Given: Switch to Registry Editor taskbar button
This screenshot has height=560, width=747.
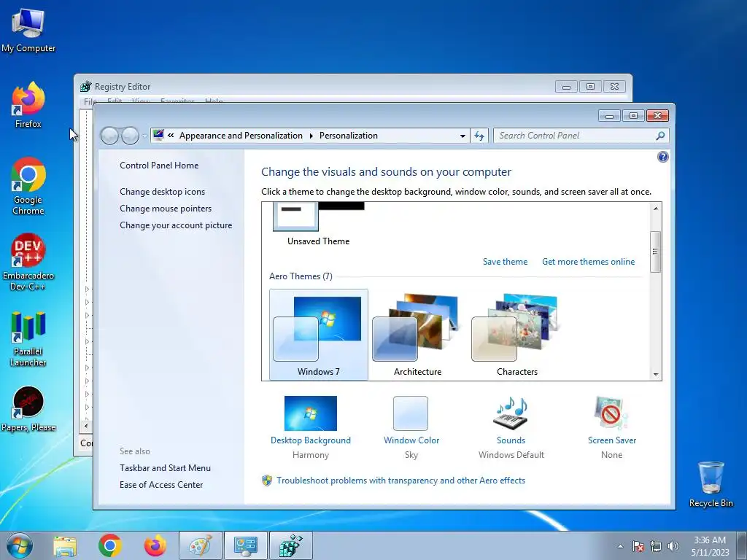Looking at the screenshot, I should (291, 545).
